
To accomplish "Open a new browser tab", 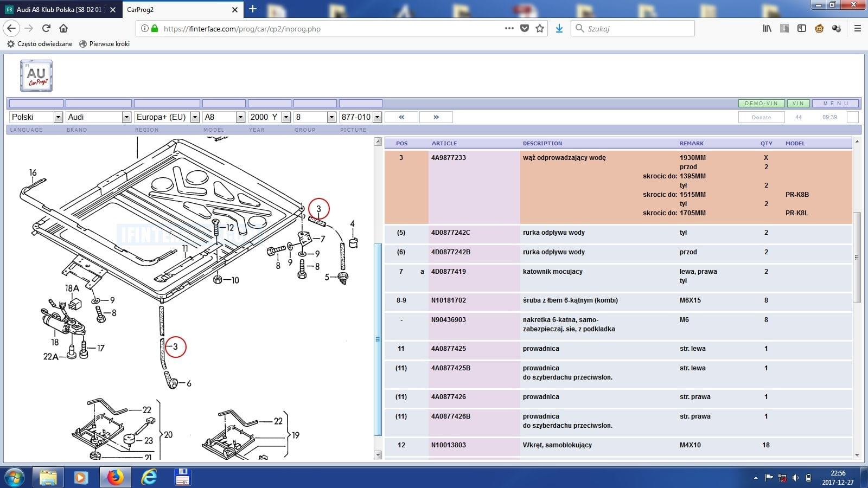I will [x=252, y=9].
